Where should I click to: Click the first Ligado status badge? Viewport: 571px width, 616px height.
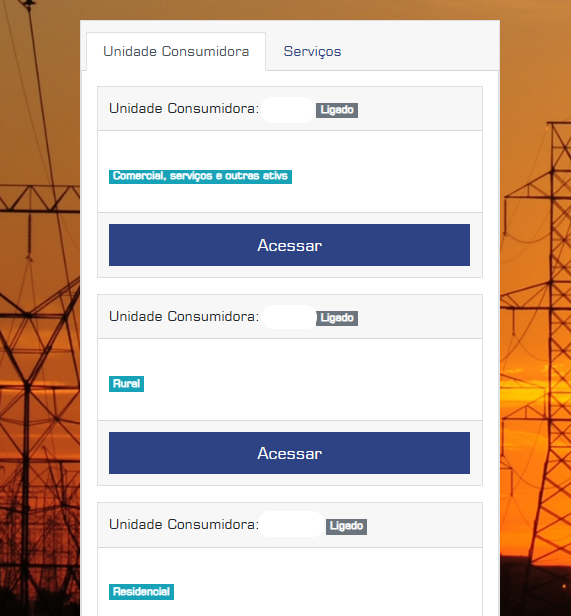(337, 110)
